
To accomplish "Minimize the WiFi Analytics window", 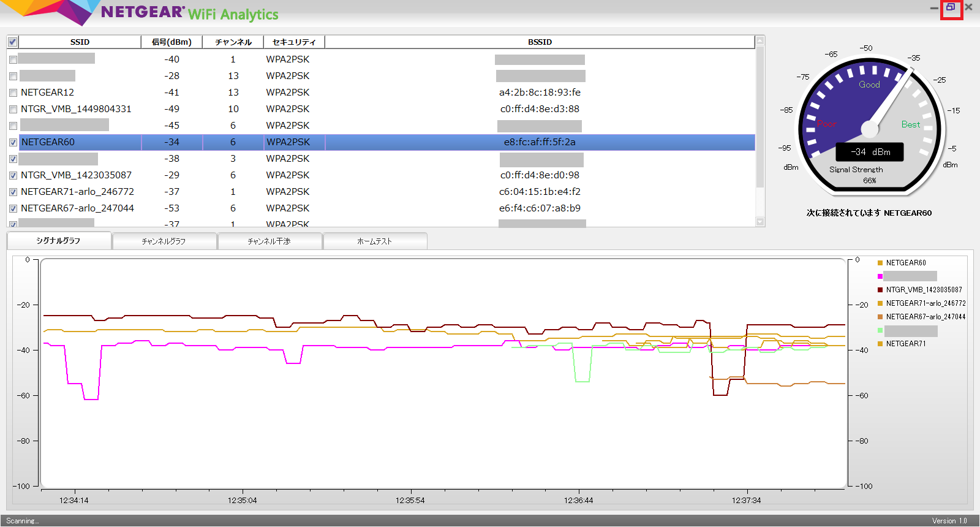I will pyautogui.click(x=934, y=8).
